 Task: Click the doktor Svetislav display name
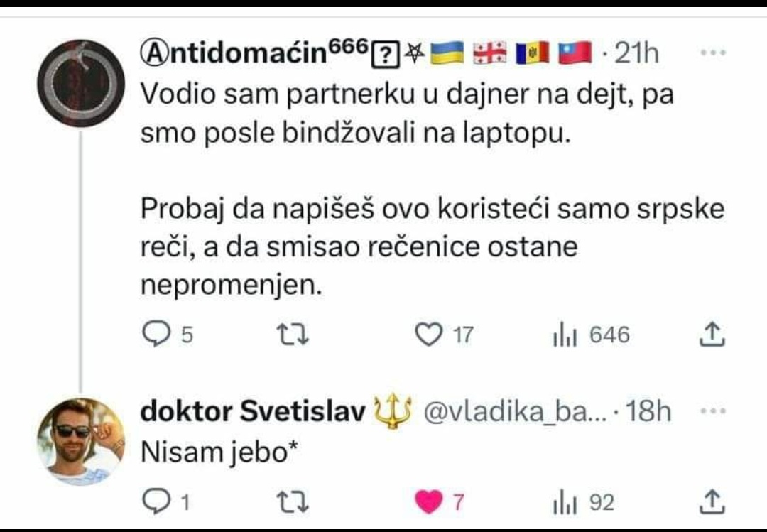(x=253, y=412)
